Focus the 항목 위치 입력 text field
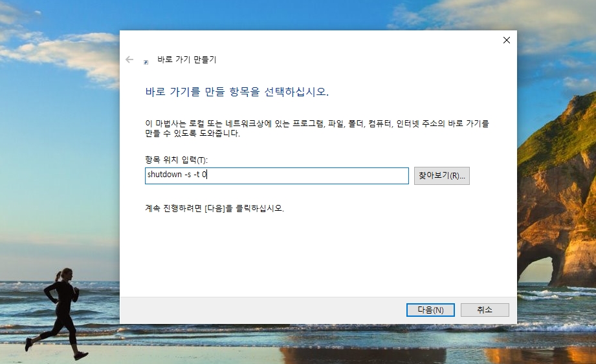 pos(277,176)
